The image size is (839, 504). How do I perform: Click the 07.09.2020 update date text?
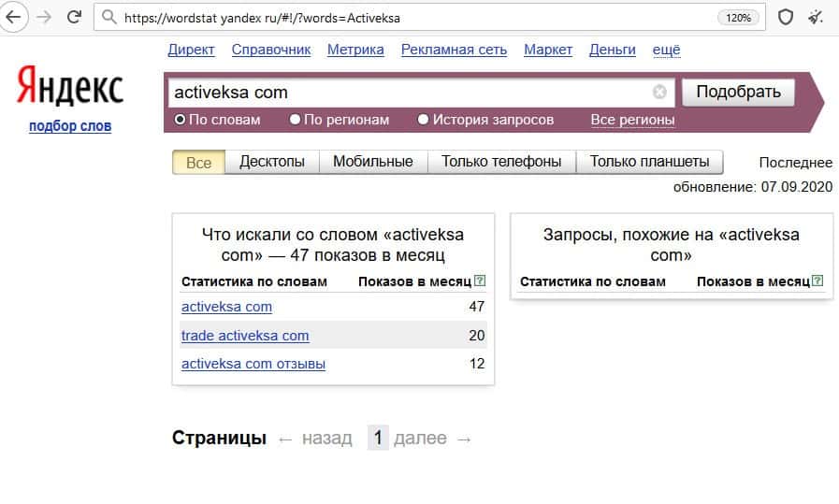(797, 187)
